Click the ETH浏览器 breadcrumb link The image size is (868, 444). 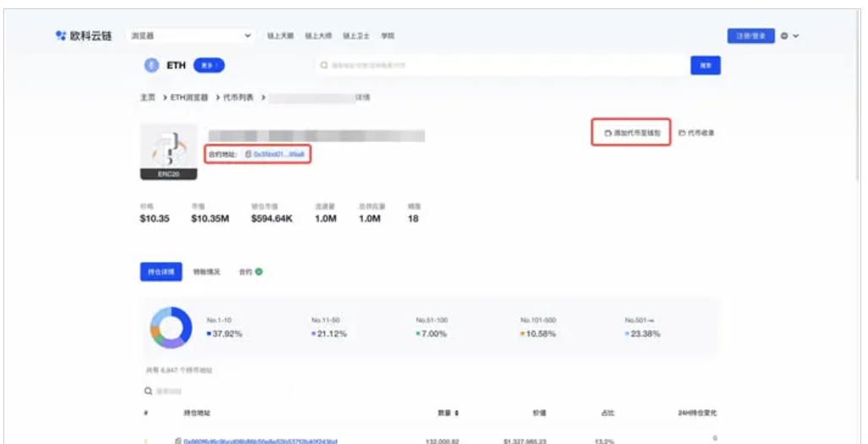pos(189,98)
